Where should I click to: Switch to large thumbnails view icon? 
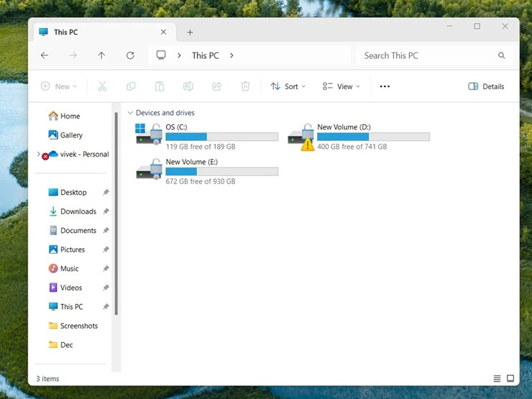pos(510,378)
